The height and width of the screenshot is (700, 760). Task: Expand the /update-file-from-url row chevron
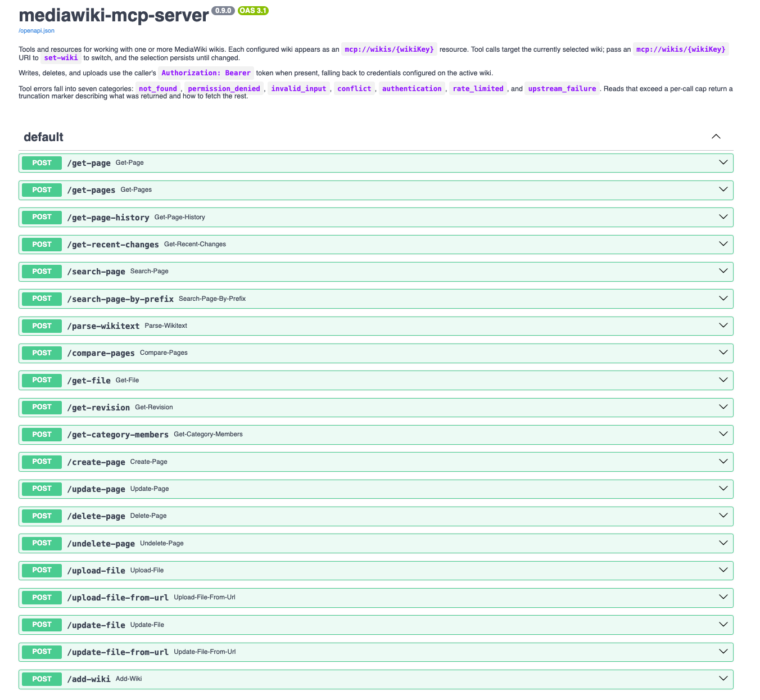tap(723, 652)
